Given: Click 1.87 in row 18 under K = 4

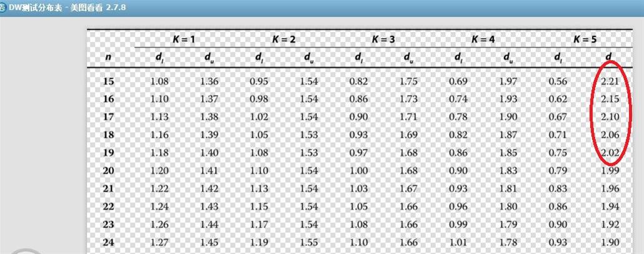Looking at the screenshot, I should point(508,135).
